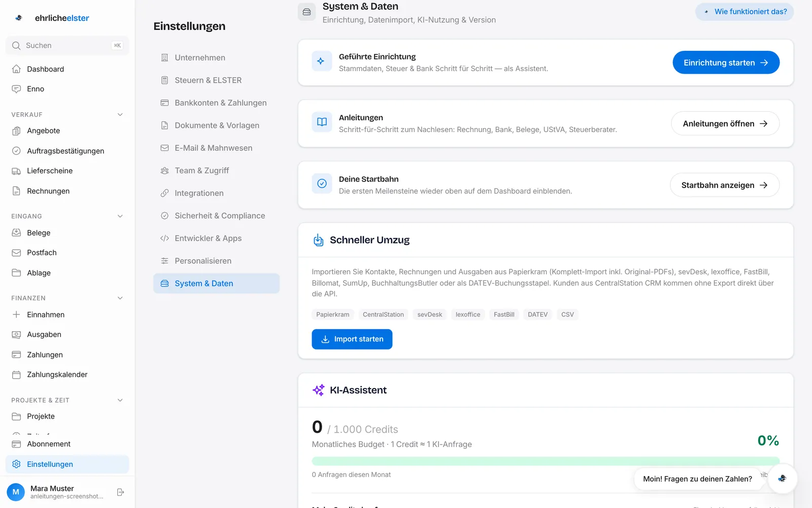Click the Dashboard house icon
812x508 pixels.
[x=16, y=69]
